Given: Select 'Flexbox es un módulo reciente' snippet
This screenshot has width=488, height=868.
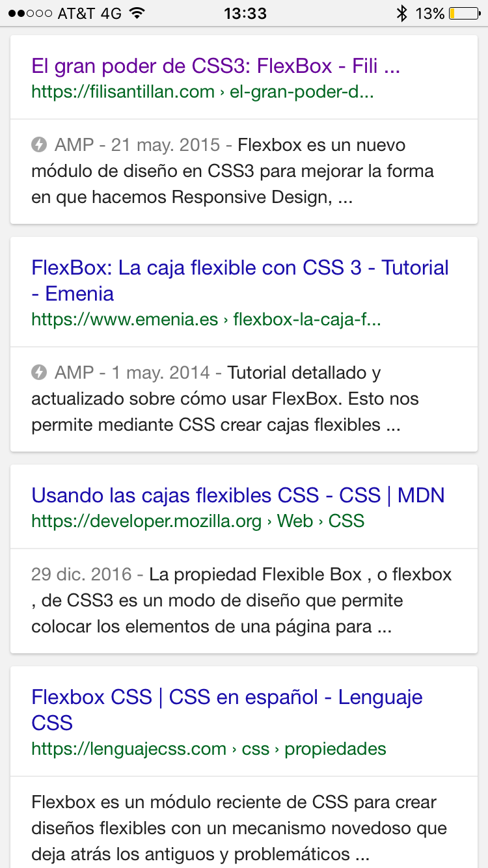Looking at the screenshot, I should click(239, 828).
